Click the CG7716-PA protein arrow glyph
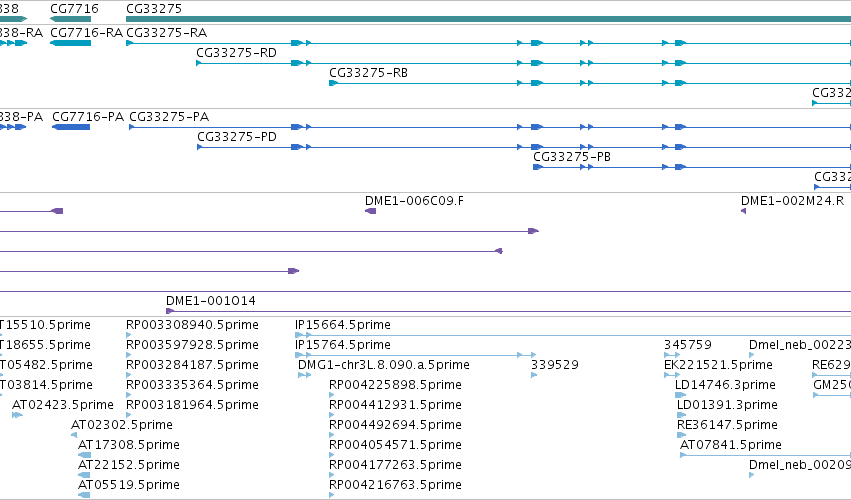 [71, 127]
